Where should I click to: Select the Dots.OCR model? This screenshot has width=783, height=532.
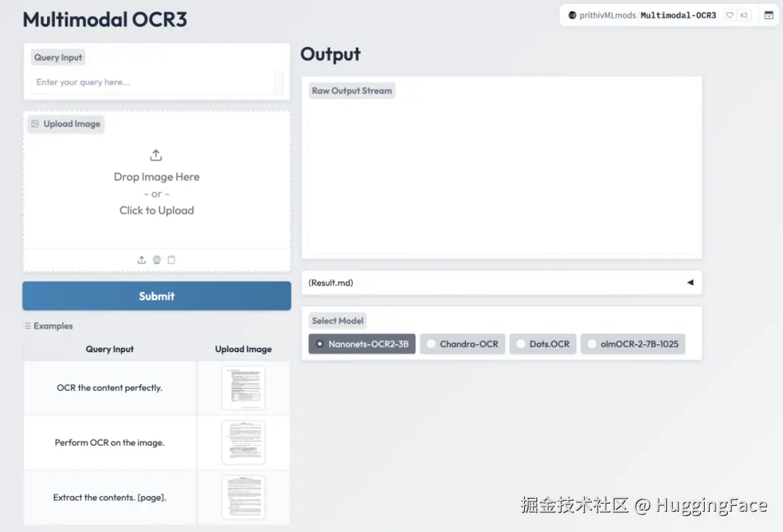pyautogui.click(x=543, y=344)
